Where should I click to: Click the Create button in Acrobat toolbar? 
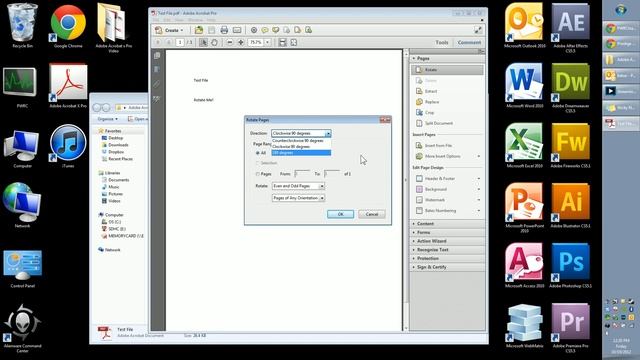click(169, 30)
